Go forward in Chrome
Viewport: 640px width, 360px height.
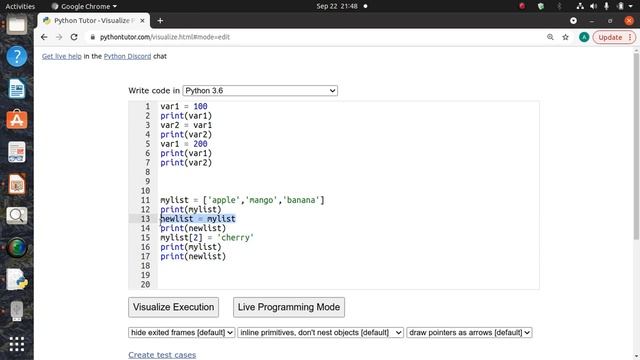point(59,37)
